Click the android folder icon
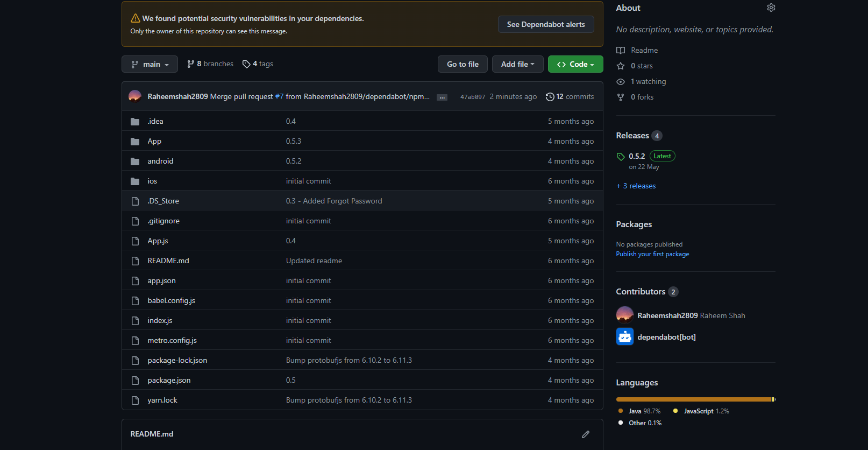868x450 pixels. pos(135,161)
